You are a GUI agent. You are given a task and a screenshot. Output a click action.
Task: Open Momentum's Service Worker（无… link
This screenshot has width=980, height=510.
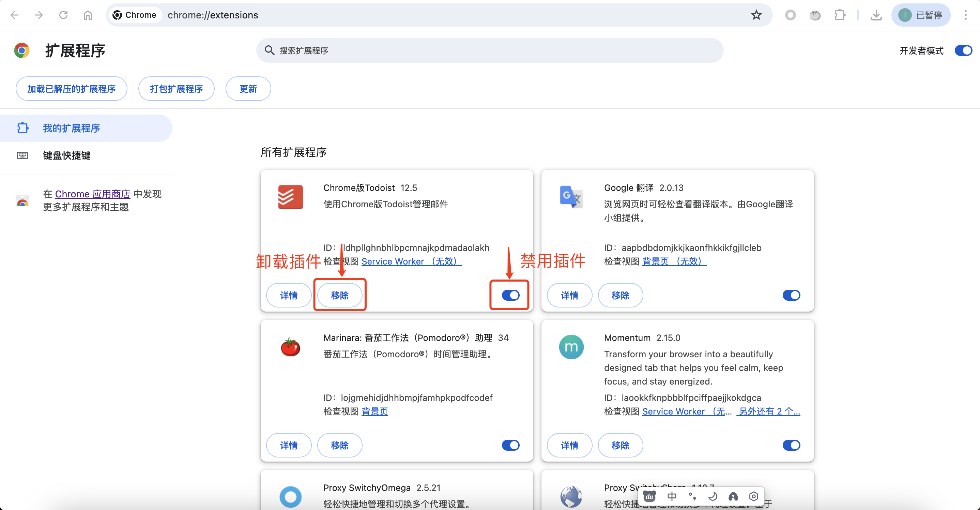(x=687, y=411)
